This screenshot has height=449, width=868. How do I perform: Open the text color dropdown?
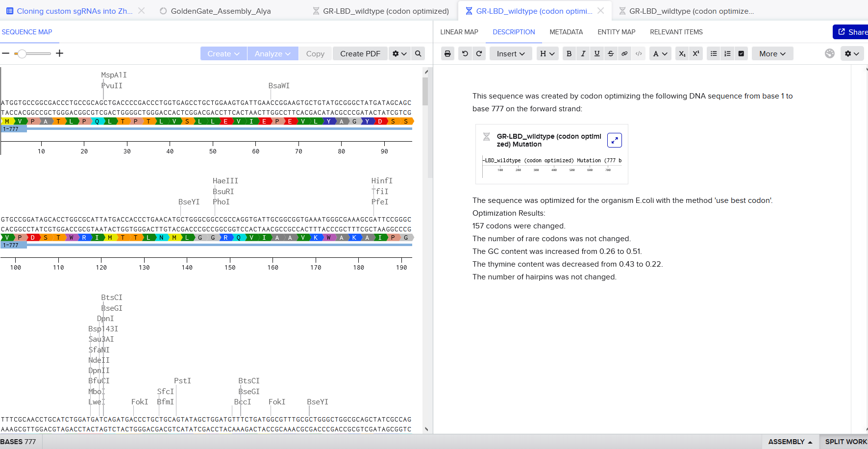coord(660,54)
